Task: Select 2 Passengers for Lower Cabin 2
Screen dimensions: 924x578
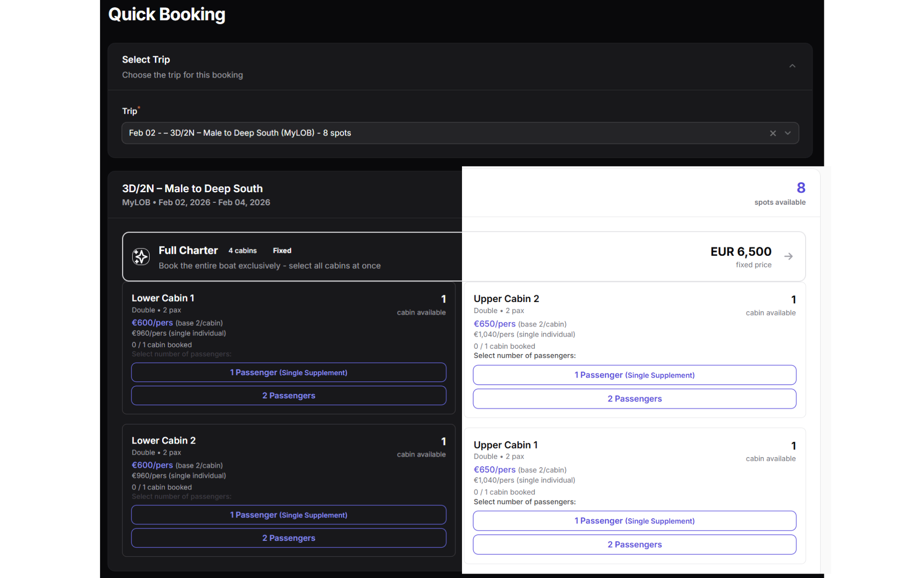Action: [288, 538]
